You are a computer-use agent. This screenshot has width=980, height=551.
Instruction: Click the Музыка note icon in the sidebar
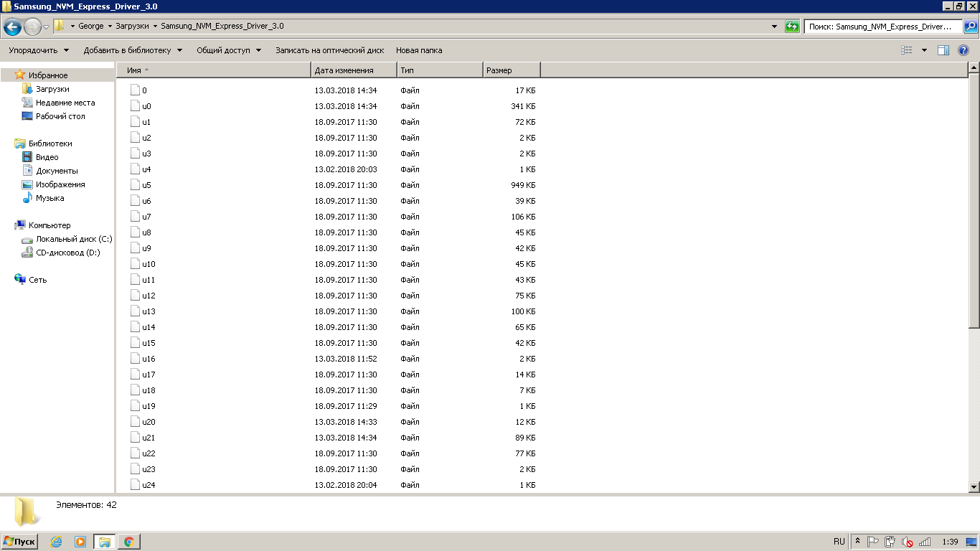tap(27, 198)
